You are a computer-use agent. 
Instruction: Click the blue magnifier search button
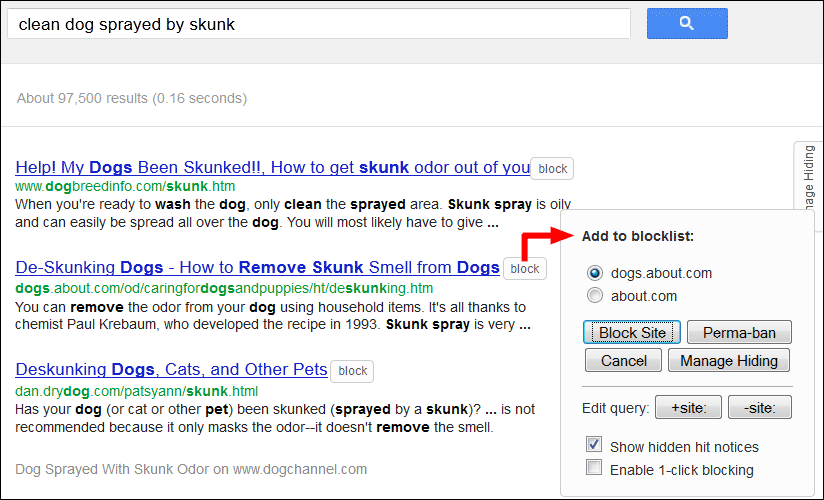coord(687,23)
